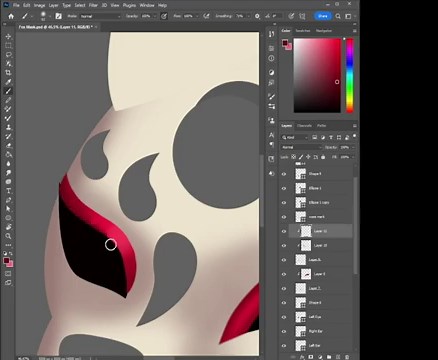Select the Rectangular Marquee tool
Viewport: 438px width, 360px height.
tap(9, 46)
